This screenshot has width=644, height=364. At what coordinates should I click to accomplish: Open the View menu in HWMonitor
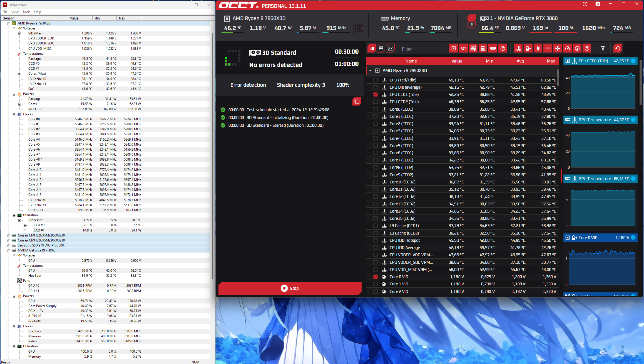point(15,12)
